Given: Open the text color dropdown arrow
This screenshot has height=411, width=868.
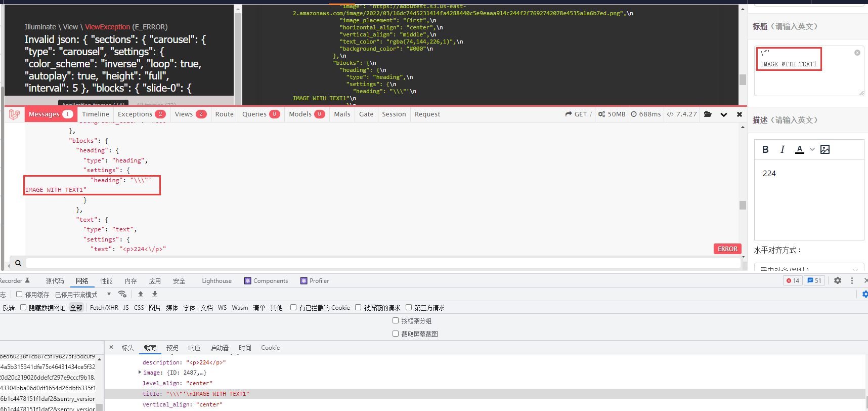Looking at the screenshot, I should pyautogui.click(x=812, y=149).
